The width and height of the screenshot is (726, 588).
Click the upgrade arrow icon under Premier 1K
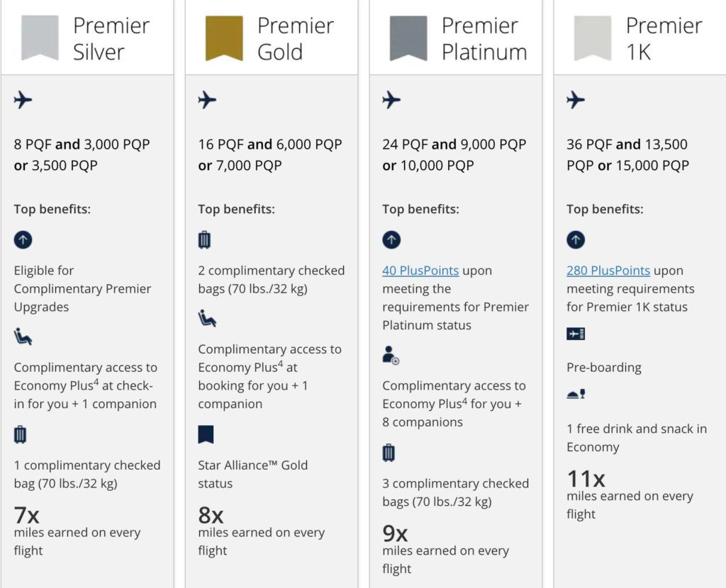[x=576, y=240]
